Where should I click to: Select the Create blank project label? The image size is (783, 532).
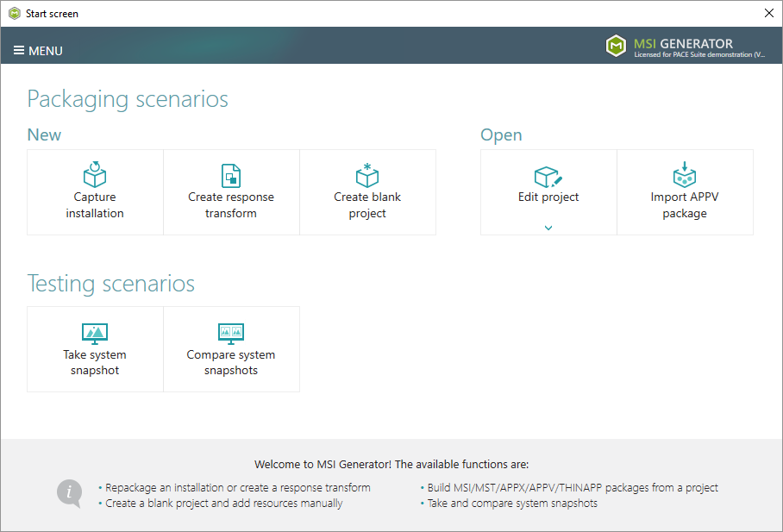coord(367,205)
